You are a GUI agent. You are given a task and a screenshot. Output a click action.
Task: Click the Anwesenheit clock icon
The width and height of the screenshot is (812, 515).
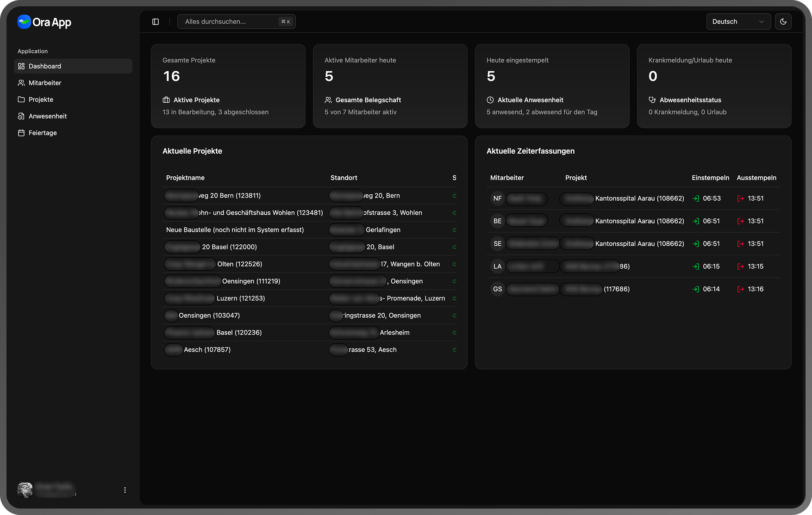pos(21,116)
